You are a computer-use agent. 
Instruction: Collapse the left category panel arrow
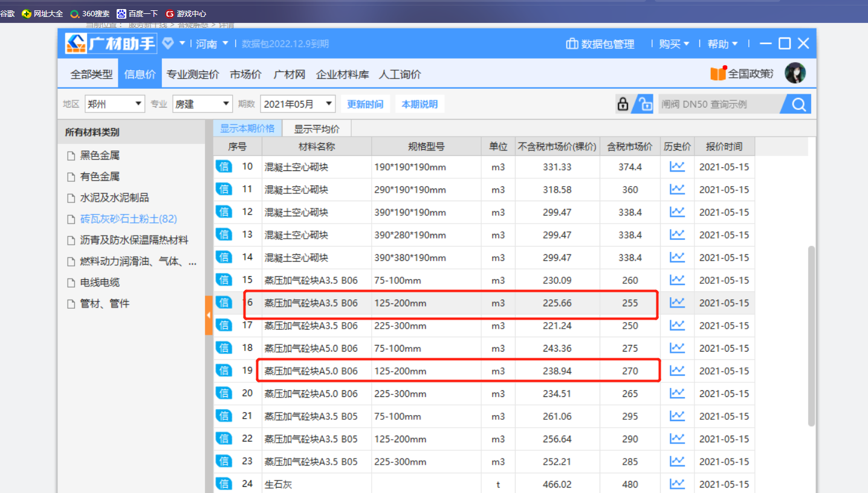point(209,315)
